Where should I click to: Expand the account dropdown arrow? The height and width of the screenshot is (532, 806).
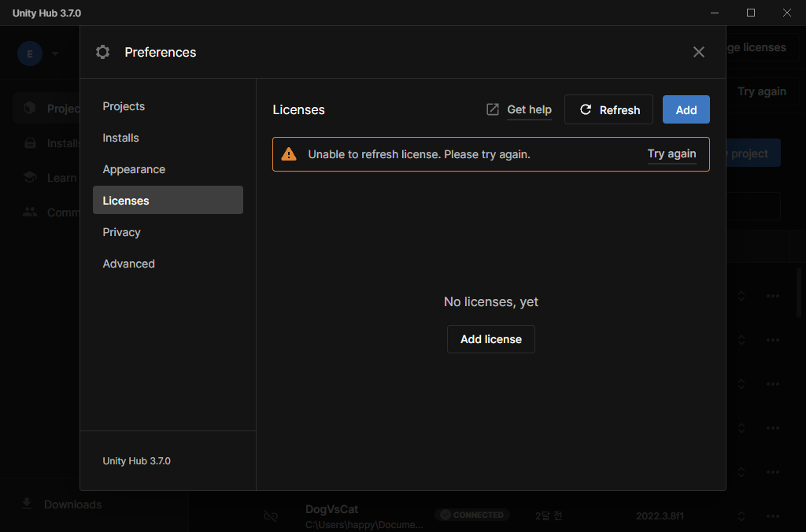click(x=55, y=54)
